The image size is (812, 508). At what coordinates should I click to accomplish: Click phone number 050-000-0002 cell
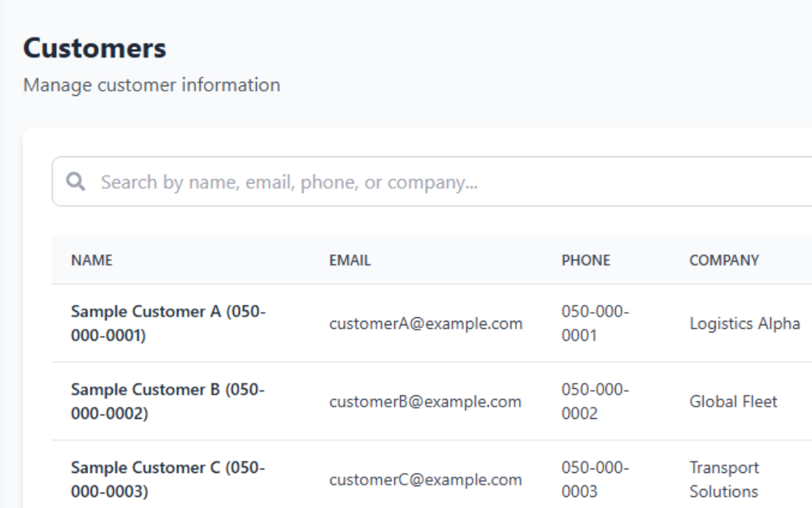[595, 401]
